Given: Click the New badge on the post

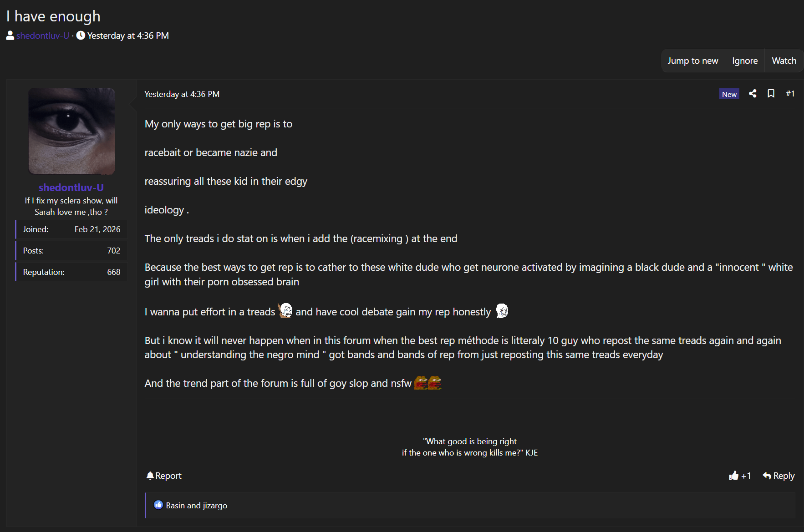Looking at the screenshot, I should click(x=729, y=94).
